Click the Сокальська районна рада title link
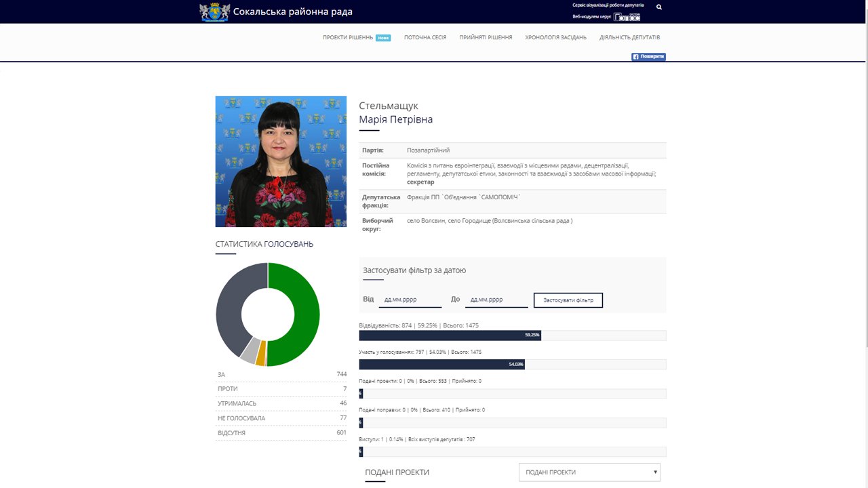The width and height of the screenshot is (868, 488). (292, 12)
